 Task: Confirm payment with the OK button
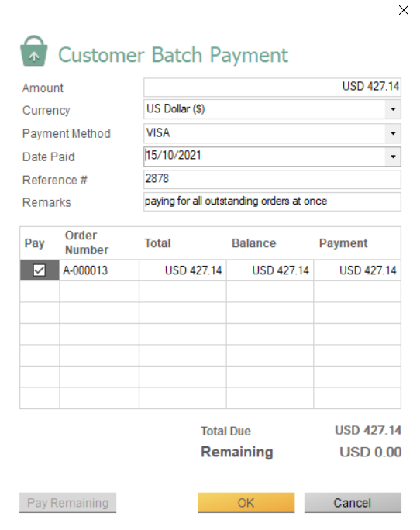click(246, 503)
